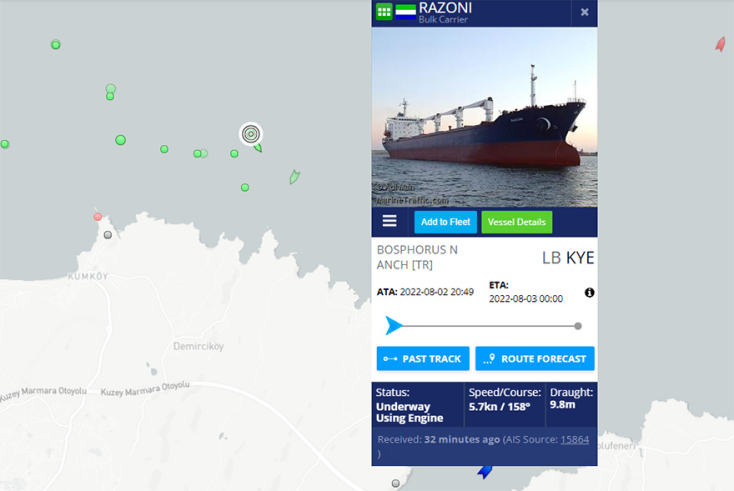This screenshot has width=734, height=491.
Task: Close the RAZONI vessel popup
Action: pos(584,12)
